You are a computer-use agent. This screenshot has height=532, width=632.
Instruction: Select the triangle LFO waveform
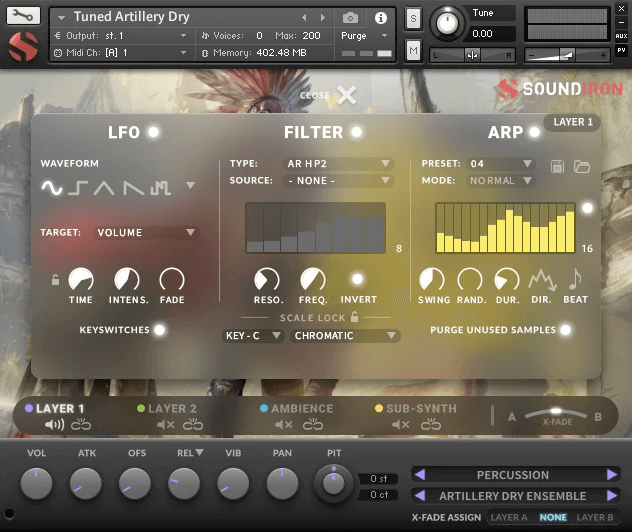[x=104, y=188]
